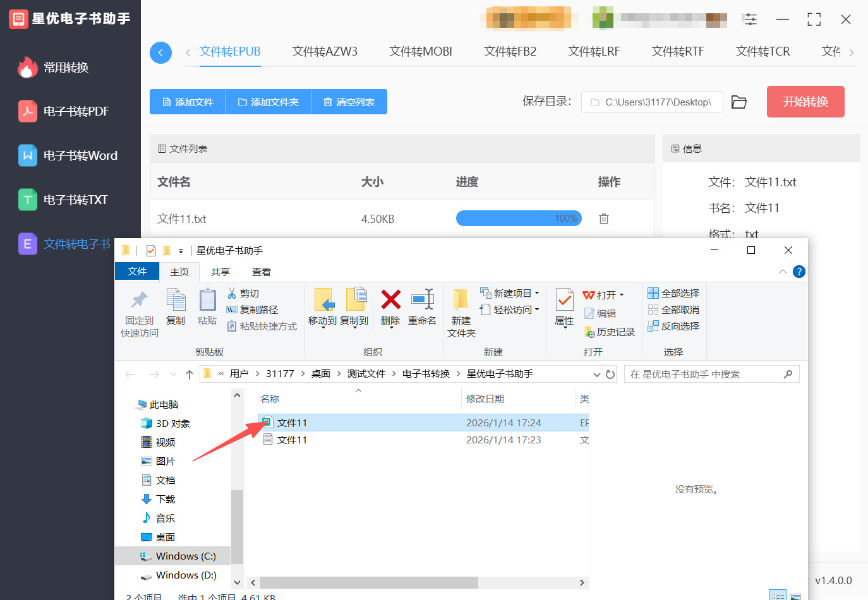The width and height of the screenshot is (868, 600).
Task: Go up one folder level in Explorer
Action: pyautogui.click(x=190, y=375)
